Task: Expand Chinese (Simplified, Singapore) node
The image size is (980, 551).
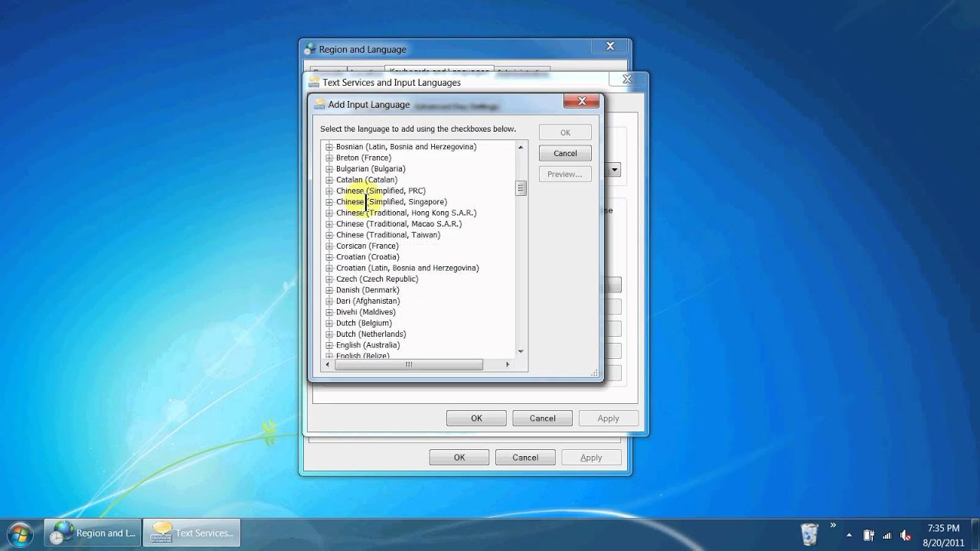Action: [329, 202]
